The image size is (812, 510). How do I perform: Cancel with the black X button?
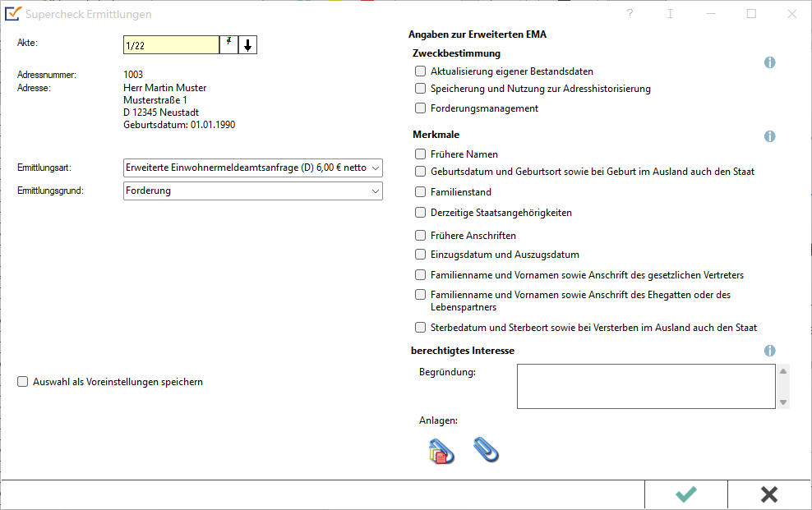click(769, 494)
